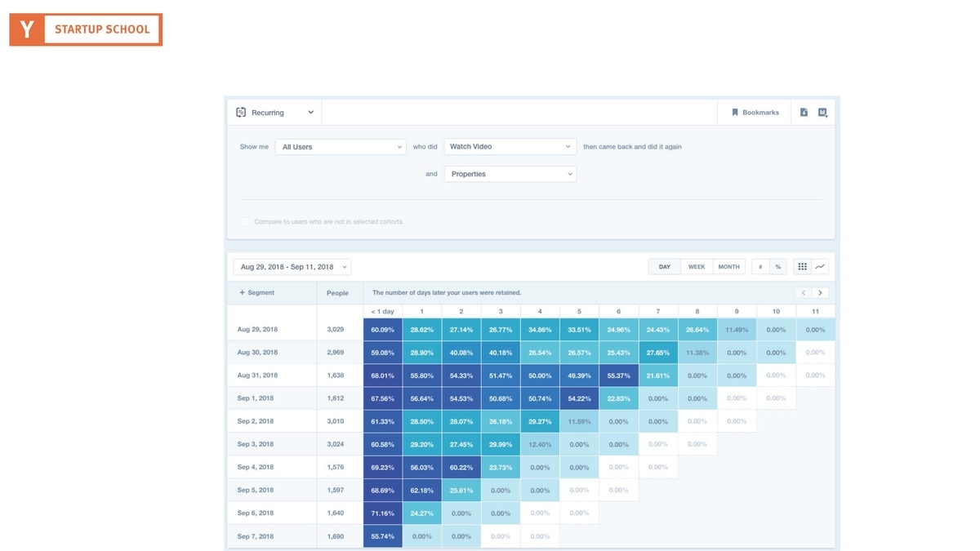Click the Recurring report type icon
The image size is (980, 551).
(x=241, y=113)
